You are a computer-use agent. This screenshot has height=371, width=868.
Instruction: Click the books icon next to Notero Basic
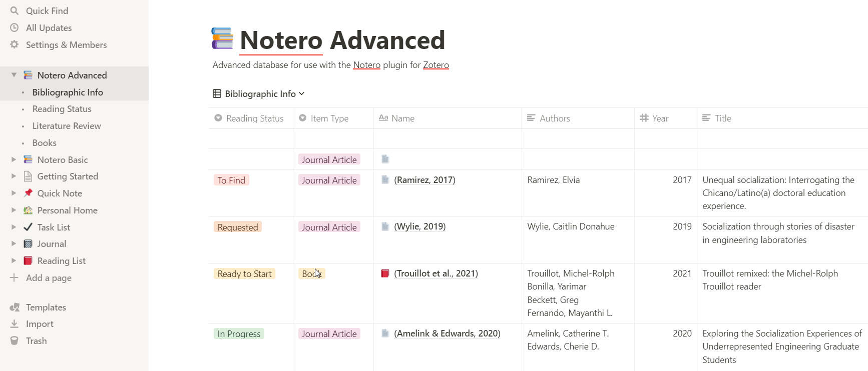coord(28,159)
